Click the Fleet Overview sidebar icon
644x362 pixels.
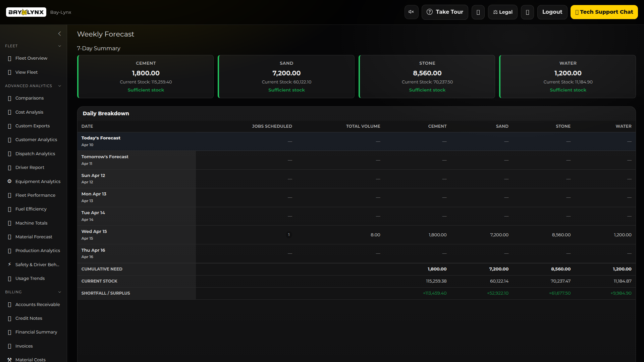click(9, 58)
